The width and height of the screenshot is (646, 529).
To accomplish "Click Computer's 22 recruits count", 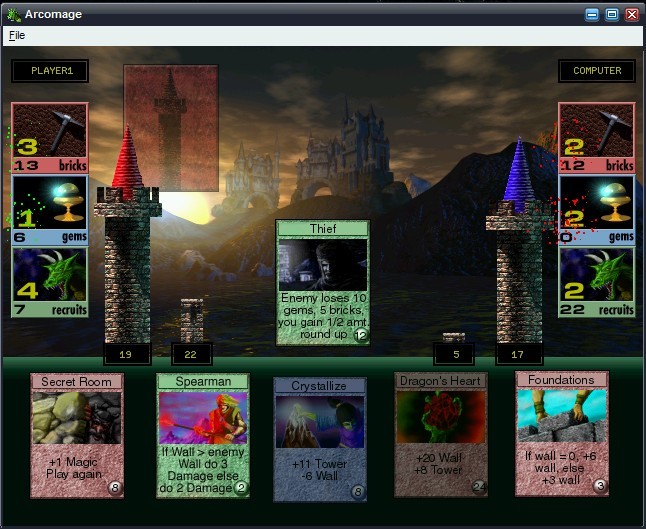I will point(573,309).
